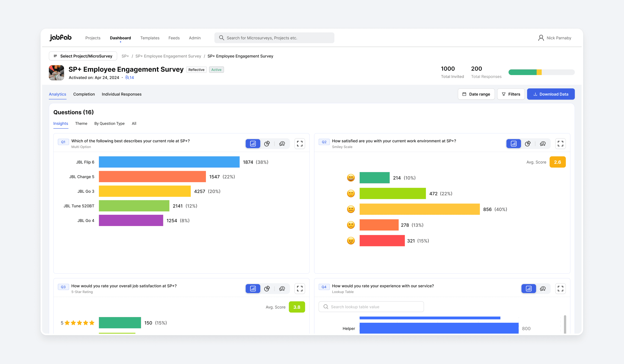Switch Q2 to pie chart view
Viewport: 624px width, 364px height.
[x=528, y=144]
